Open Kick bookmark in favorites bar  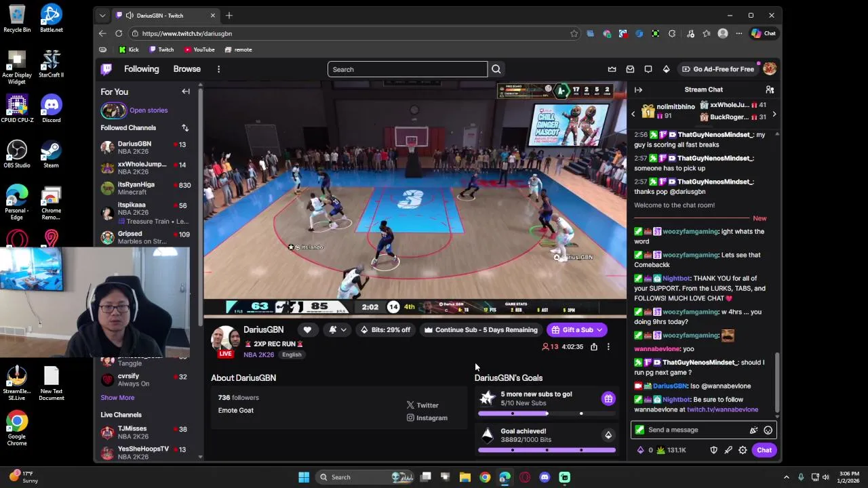click(x=129, y=49)
